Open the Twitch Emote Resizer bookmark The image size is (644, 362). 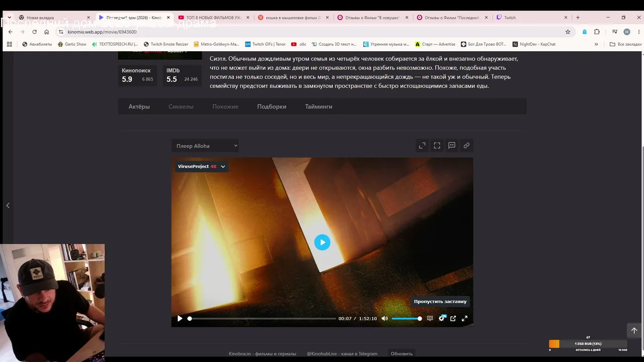click(x=166, y=44)
